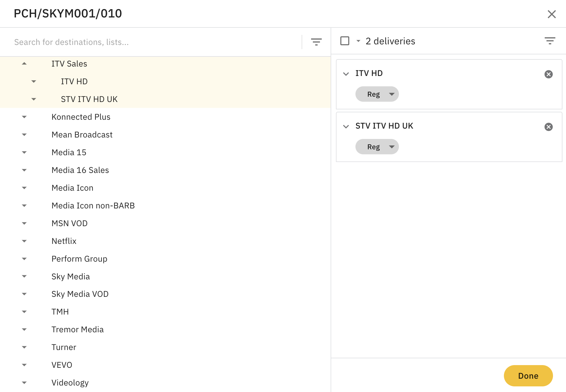Select the Konnected Plus destination

(x=81, y=117)
